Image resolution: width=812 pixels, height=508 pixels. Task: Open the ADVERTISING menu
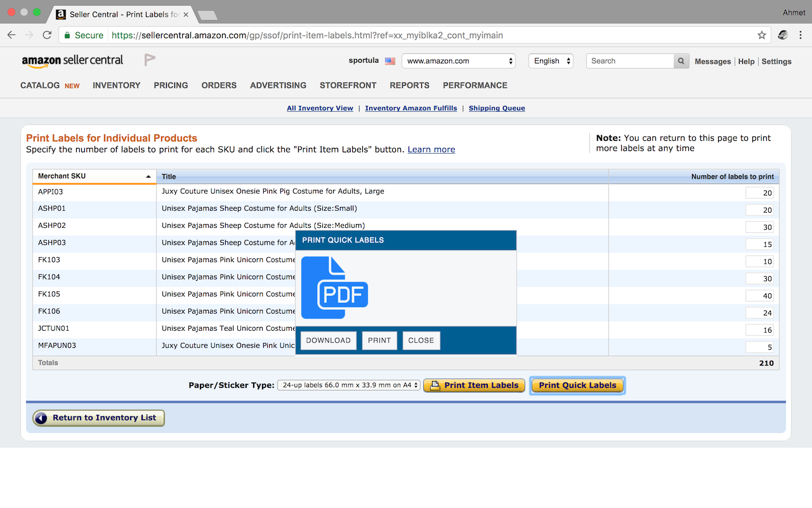tap(278, 85)
